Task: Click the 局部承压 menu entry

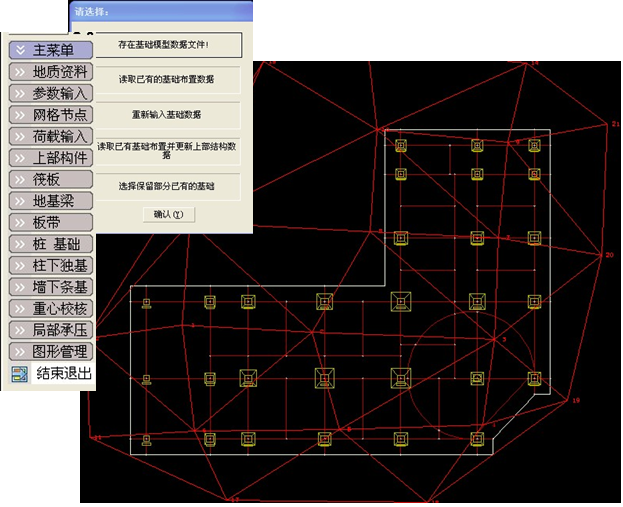Action: point(50,330)
